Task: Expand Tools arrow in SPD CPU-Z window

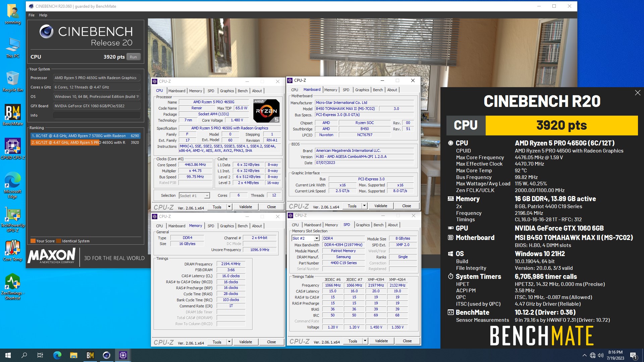Action: pyautogui.click(x=365, y=341)
